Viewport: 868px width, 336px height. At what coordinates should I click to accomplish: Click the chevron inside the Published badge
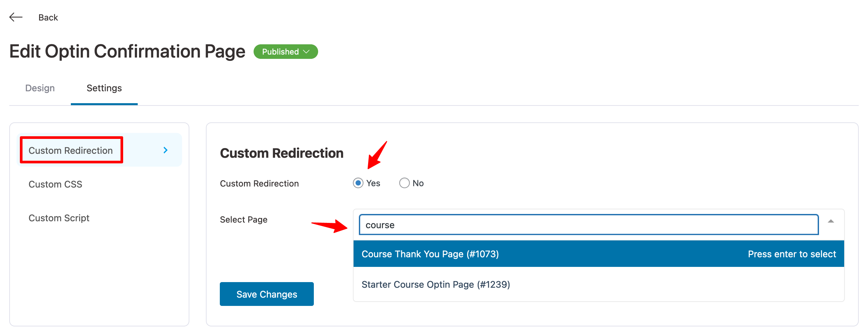pos(306,52)
